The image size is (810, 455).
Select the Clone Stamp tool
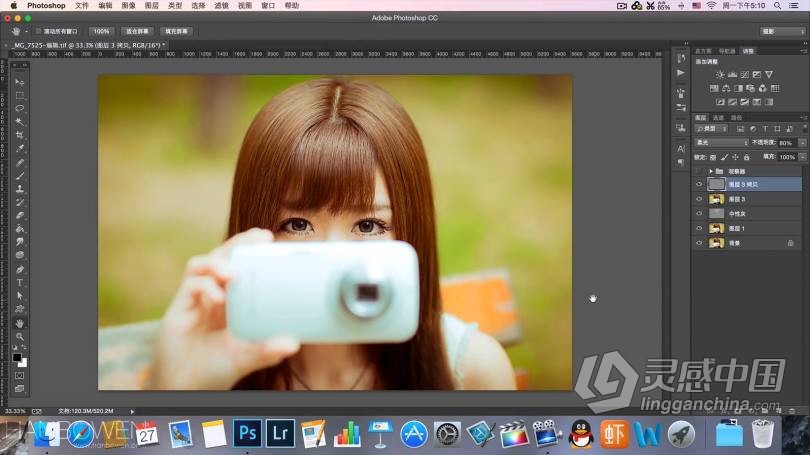[20, 189]
